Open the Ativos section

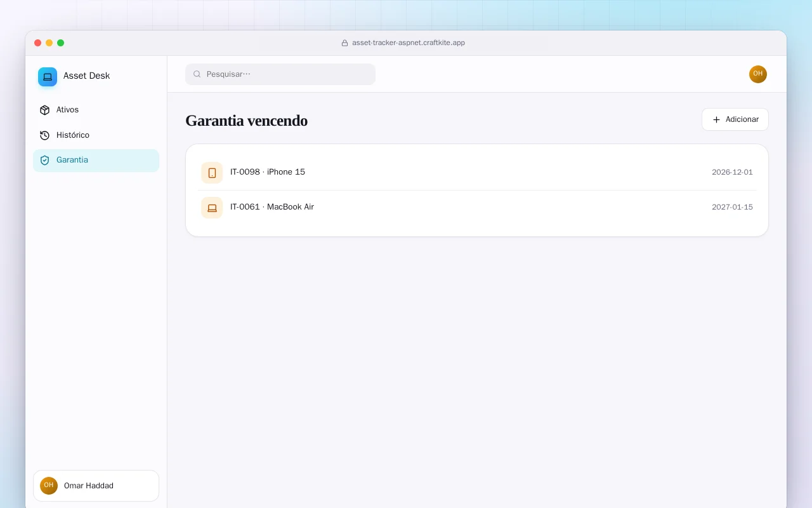click(x=96, y=110)
